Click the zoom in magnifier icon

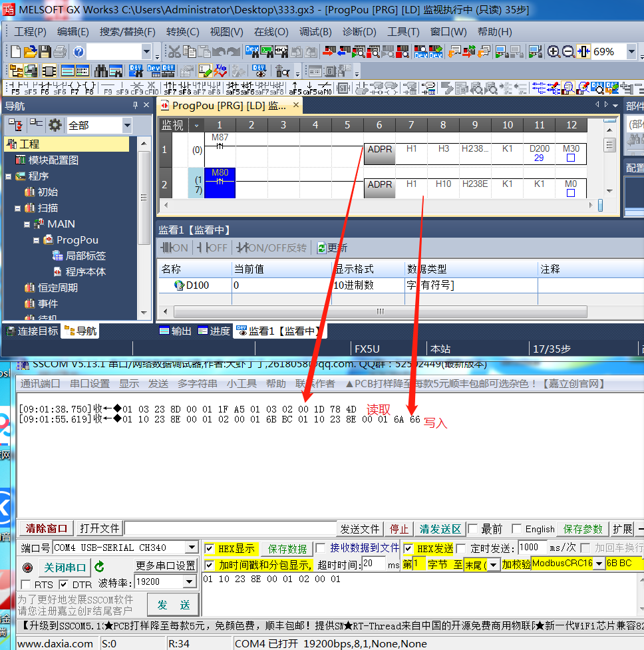click(553, 52)
